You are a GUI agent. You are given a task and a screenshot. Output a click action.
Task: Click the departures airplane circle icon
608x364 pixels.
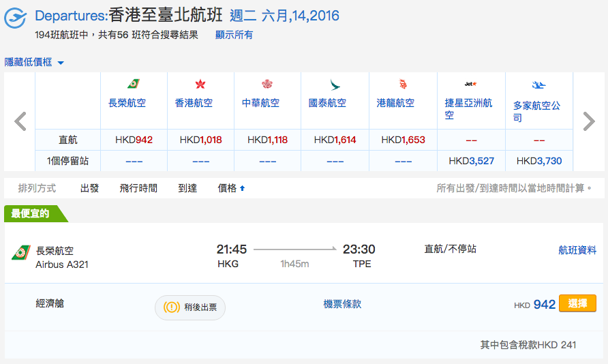point(15,18)
